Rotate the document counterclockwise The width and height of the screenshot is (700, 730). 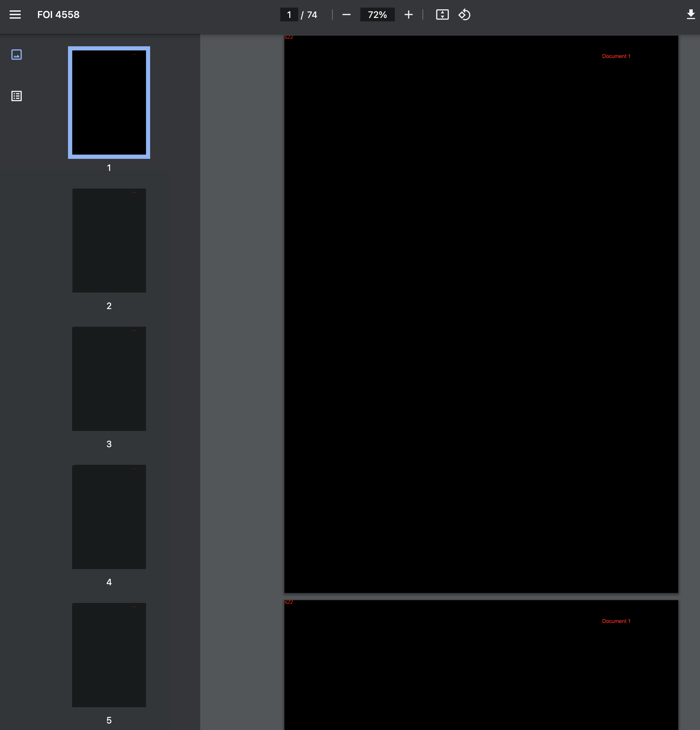464,15
